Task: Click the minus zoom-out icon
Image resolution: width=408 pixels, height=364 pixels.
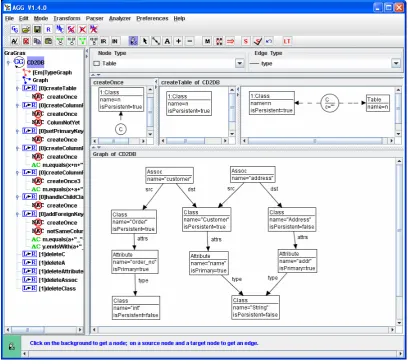Action: pos(190,41)
